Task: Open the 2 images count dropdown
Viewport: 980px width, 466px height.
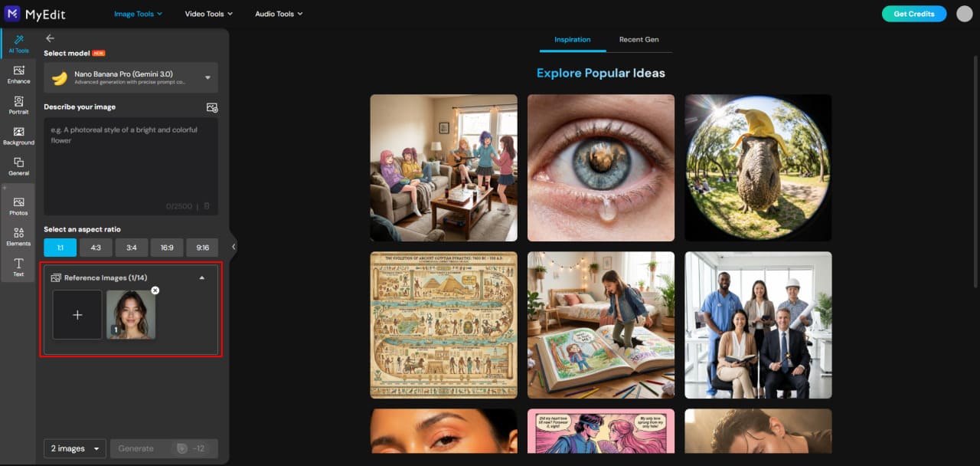Action: [x=75, y=448]
